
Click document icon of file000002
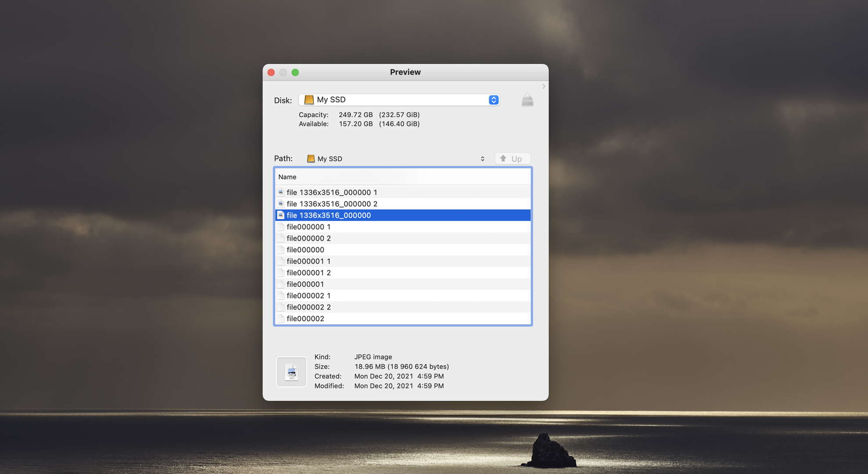coord(281,318)
